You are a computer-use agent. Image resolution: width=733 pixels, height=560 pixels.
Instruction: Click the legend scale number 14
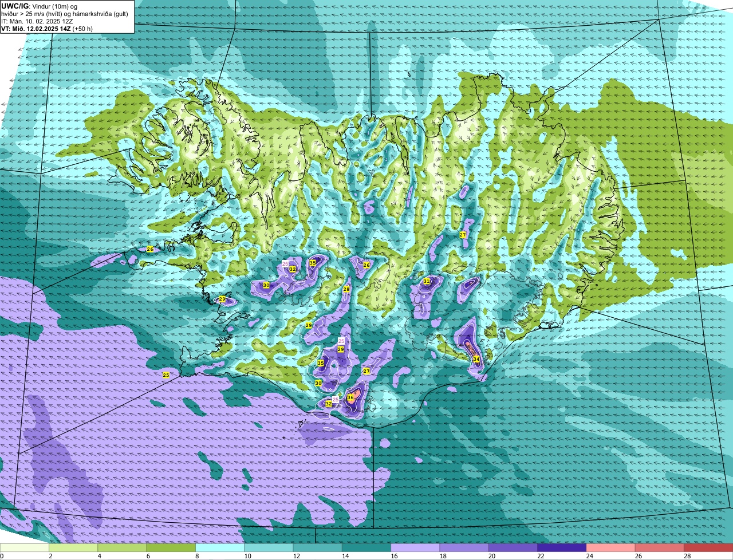tap(345, 556)
